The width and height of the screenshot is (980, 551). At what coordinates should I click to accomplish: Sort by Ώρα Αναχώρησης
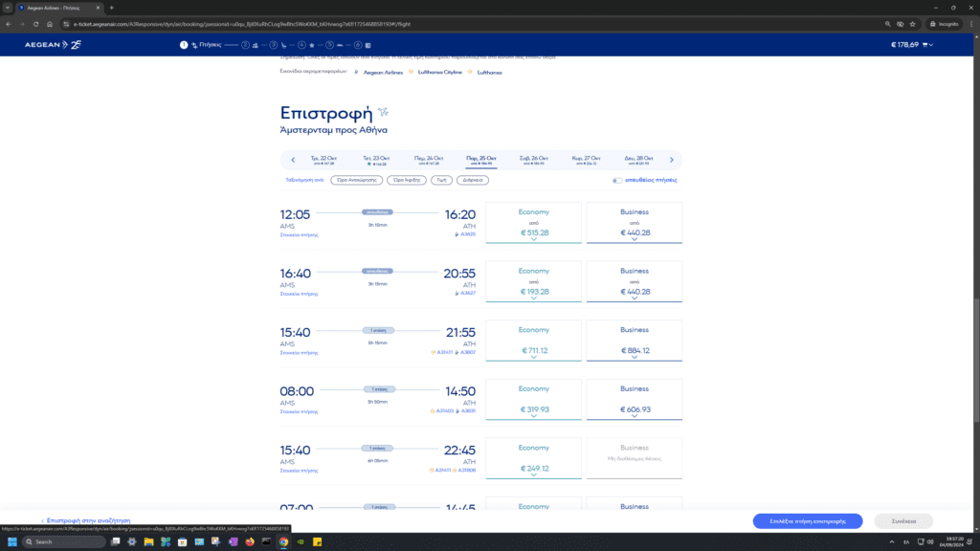tap(356, 180)
